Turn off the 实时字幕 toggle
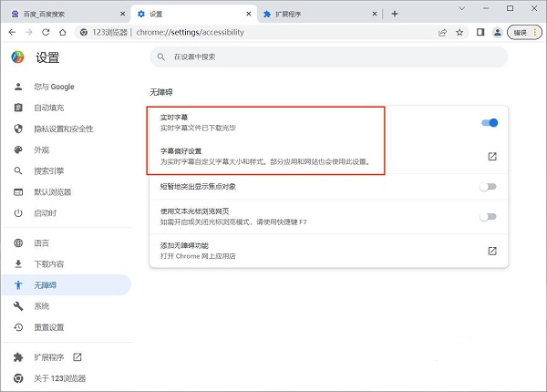This screenshot has height=392, width=547. pyautogui.click(x=490, y=123)
